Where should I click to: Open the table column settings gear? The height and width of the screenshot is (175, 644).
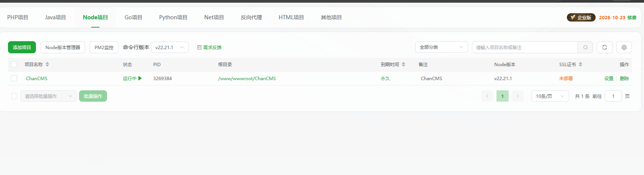(x=624, y=47)
